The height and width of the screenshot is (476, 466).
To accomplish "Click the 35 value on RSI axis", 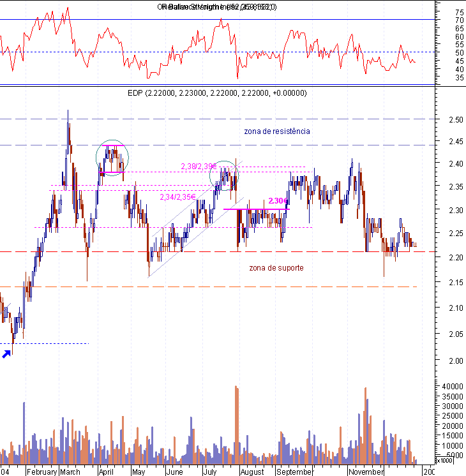I will pos(459,78).
